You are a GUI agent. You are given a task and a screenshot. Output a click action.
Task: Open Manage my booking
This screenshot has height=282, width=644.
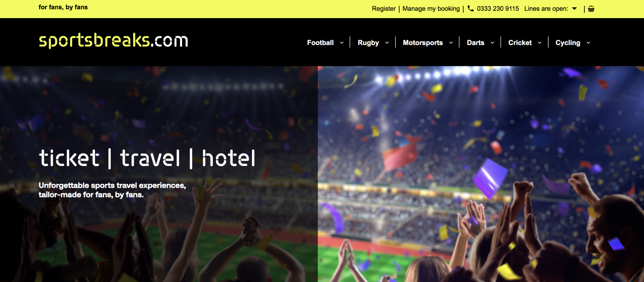point(431,8)
